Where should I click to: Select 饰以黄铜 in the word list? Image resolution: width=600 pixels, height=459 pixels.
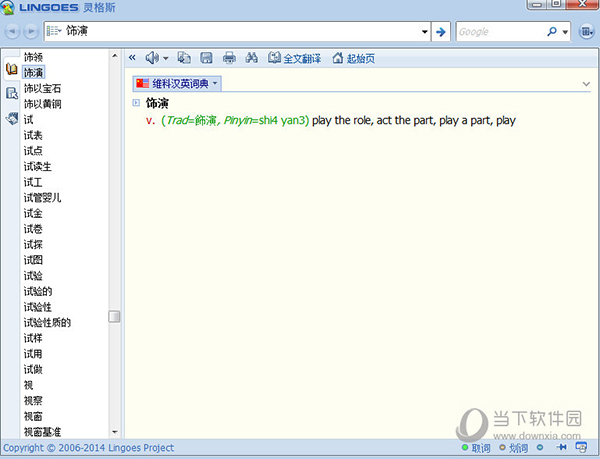(42, 104)
